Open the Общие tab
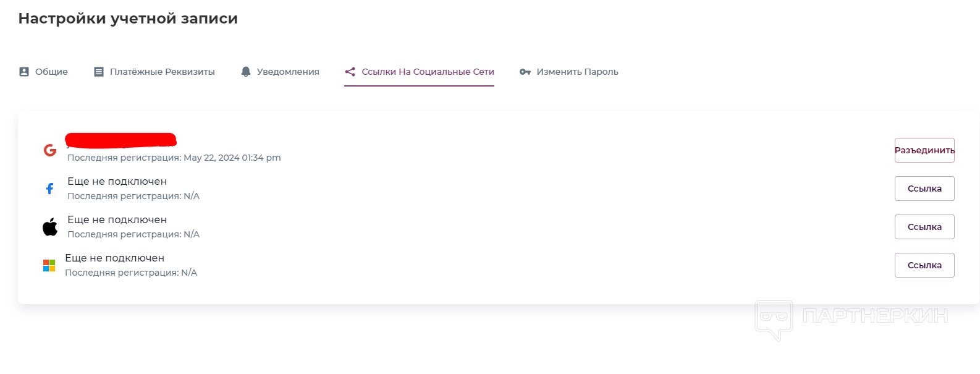Image resolution: width=980 pixels, height=374 pixels. coord(51,72)
